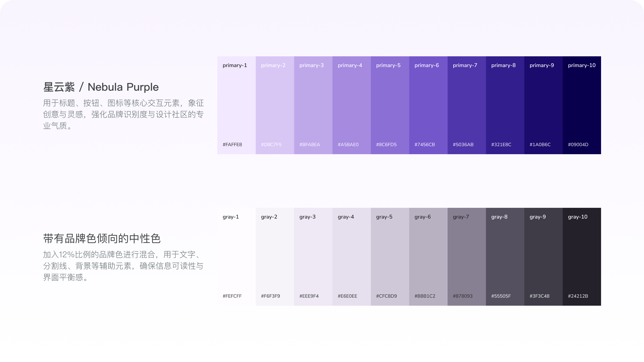
Task: Select the primary-10 darkest swatch
Action: [x=582, y=105]
